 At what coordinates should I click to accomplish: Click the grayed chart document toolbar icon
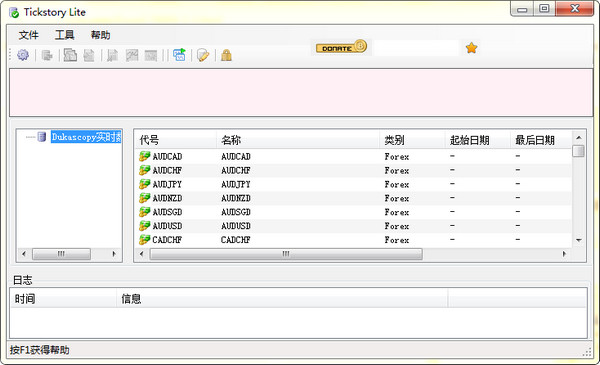(112, 55)
